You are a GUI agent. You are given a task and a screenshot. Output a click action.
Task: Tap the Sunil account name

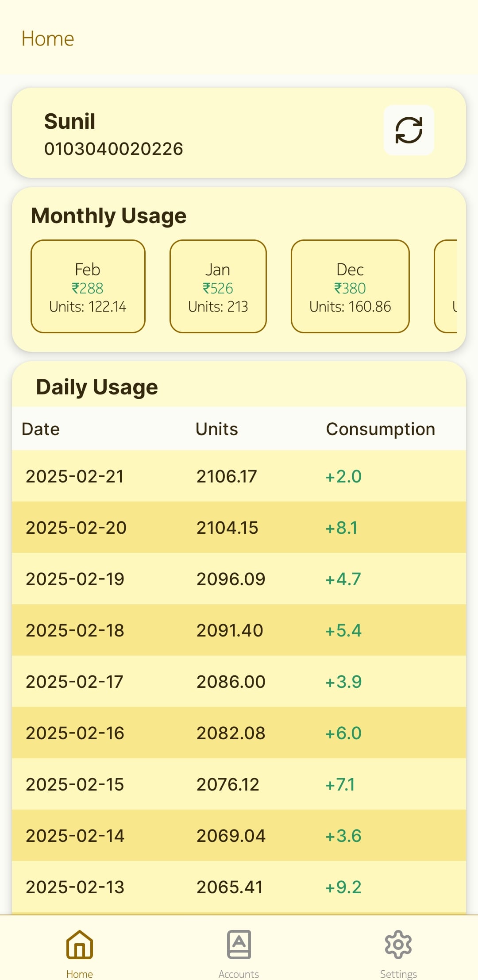coord(70,121)
